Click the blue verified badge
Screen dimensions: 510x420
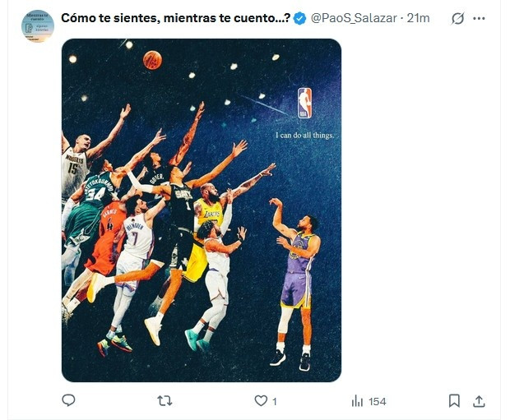301,18
